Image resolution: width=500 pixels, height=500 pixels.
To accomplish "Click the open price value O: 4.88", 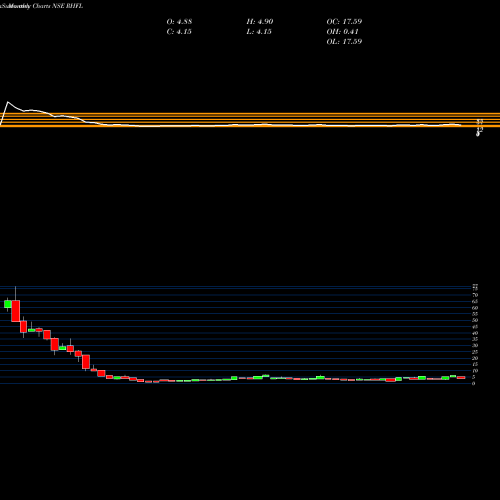I will coord(179,22).
